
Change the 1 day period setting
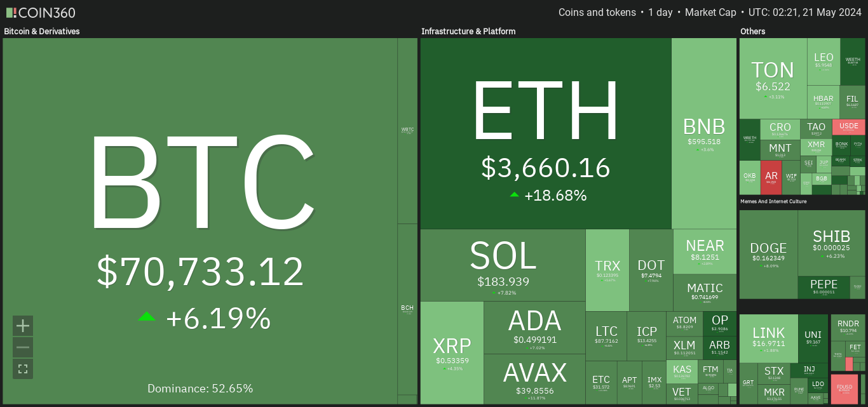click(x=660, y=12)
